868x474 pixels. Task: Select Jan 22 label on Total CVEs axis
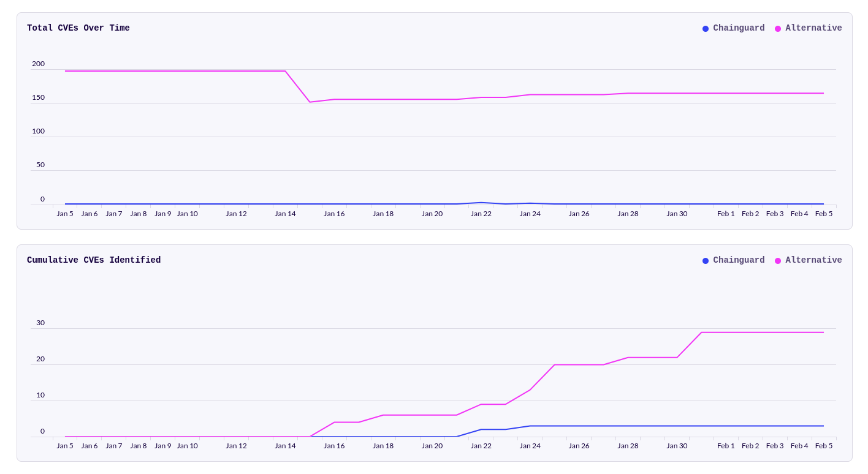(481, 214)
